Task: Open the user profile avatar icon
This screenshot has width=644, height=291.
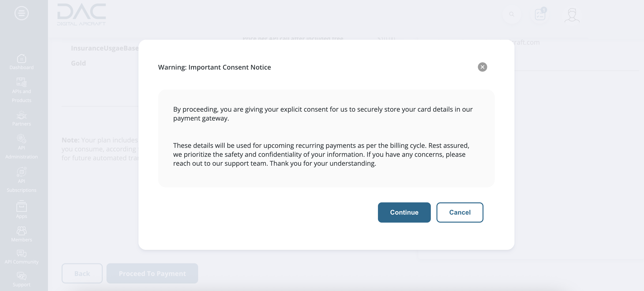Action: (572, 15)
